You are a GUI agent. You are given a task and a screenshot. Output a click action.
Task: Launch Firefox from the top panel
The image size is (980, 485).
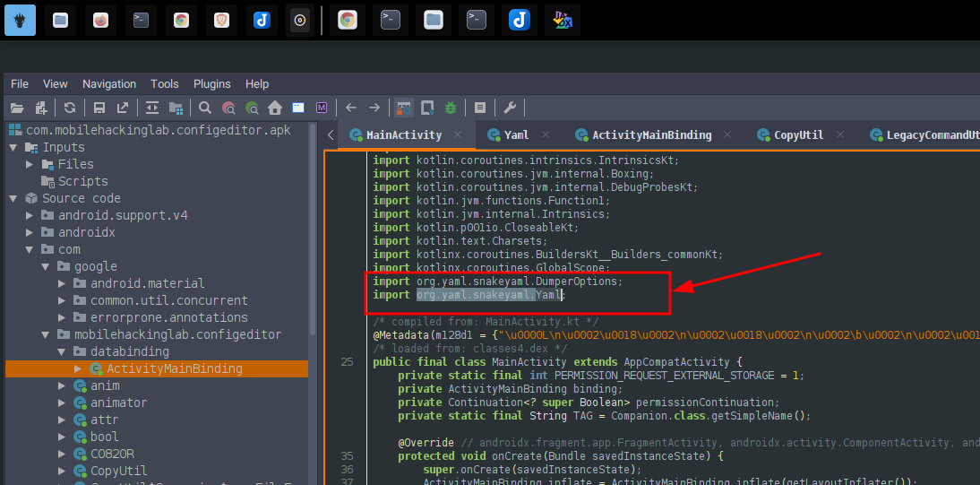click(100, 20)
